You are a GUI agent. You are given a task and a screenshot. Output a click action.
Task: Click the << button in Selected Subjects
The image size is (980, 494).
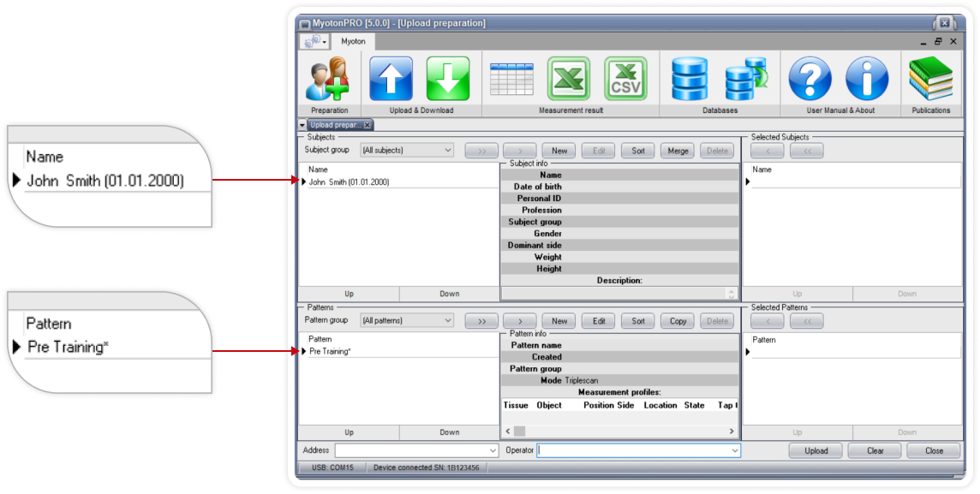click(x=807, y=151)
